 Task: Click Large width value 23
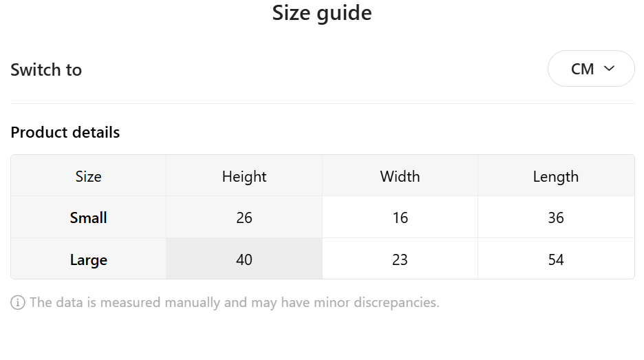tap(400, 260)
